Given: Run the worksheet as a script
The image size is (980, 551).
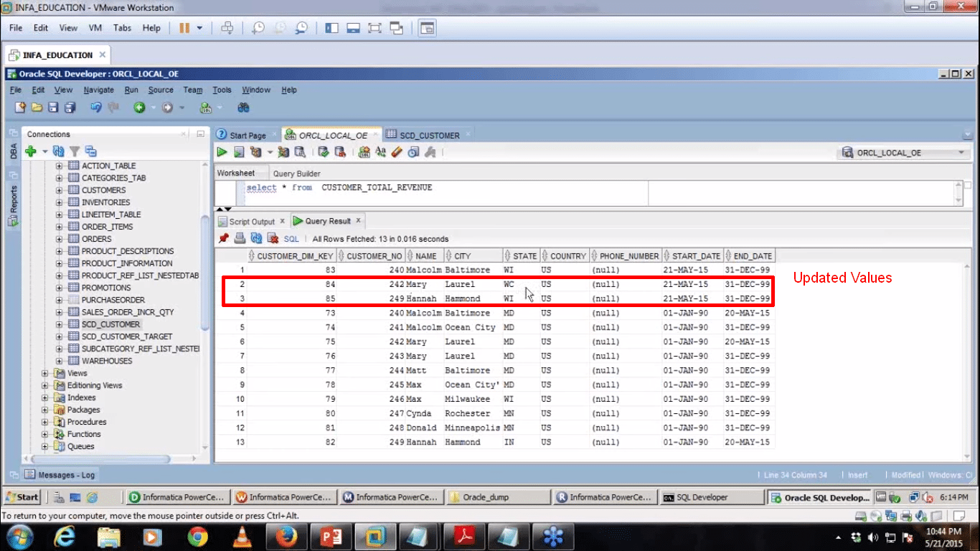Looking at the screenshot, I should pyautogui.click(x=240, y=151).
